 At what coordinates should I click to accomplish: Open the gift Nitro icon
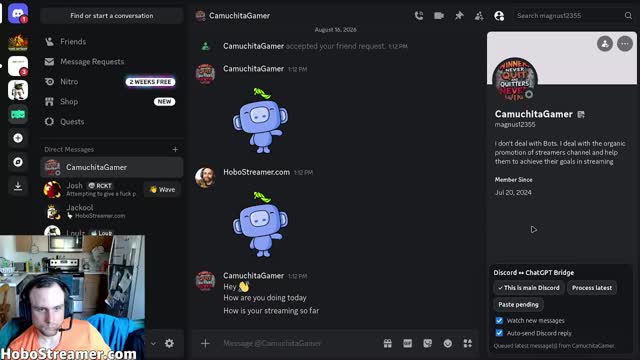pyautogui.click(x=387, y=343)
